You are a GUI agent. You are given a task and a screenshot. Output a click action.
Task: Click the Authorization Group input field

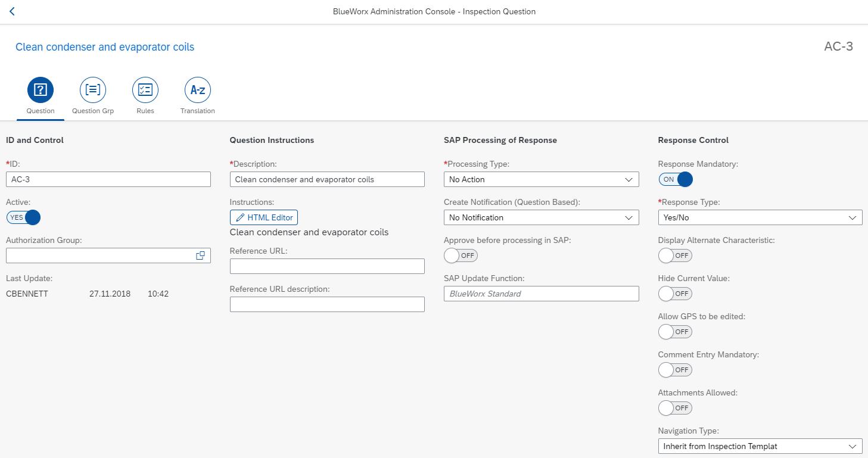coord(108,256)
